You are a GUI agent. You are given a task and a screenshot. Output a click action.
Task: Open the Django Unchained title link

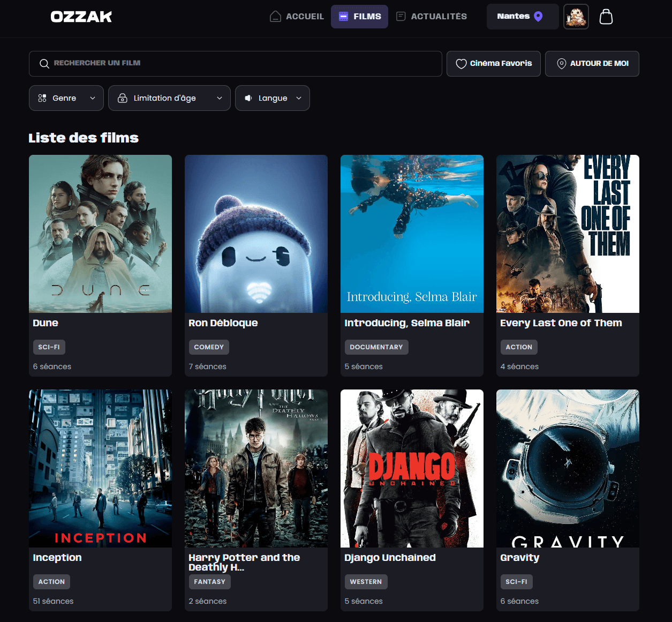(x=390, y=558)
